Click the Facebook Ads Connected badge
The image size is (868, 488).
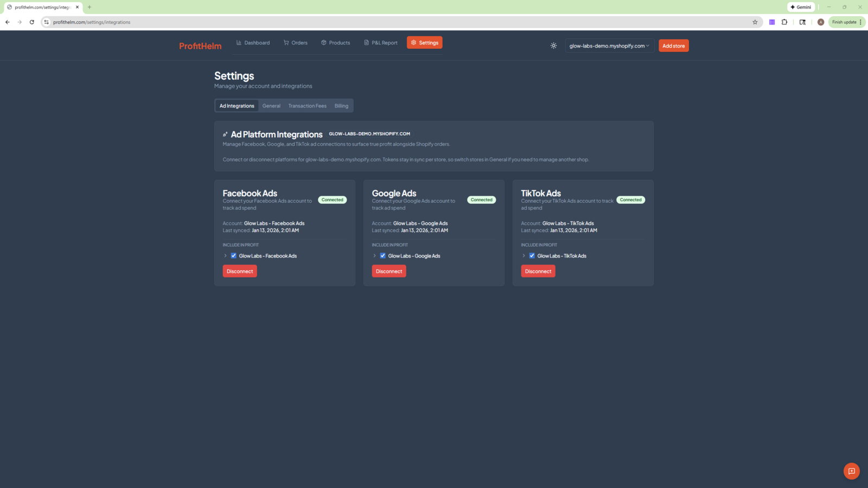coord(333,200)
